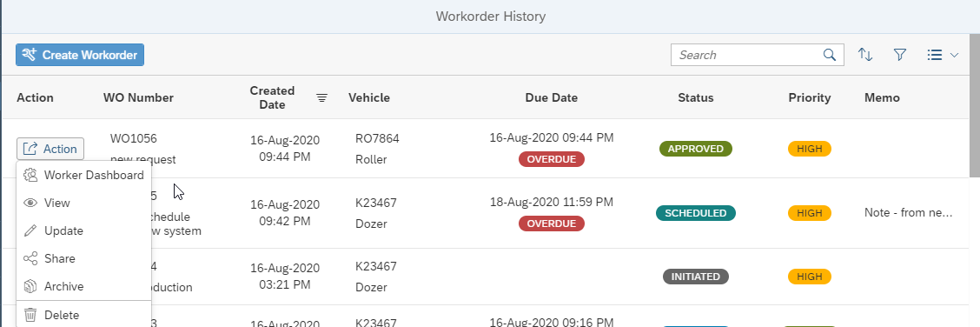This screenshot has width=980, height=327.
Task: Click the Vehicle column header
Action: (x=368, y=97)
